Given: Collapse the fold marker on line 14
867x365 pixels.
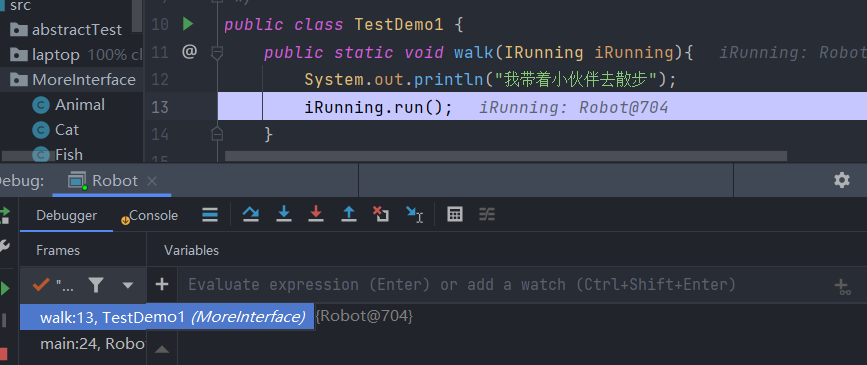Looking at the screenshot, I should click(x=217, y=134).
